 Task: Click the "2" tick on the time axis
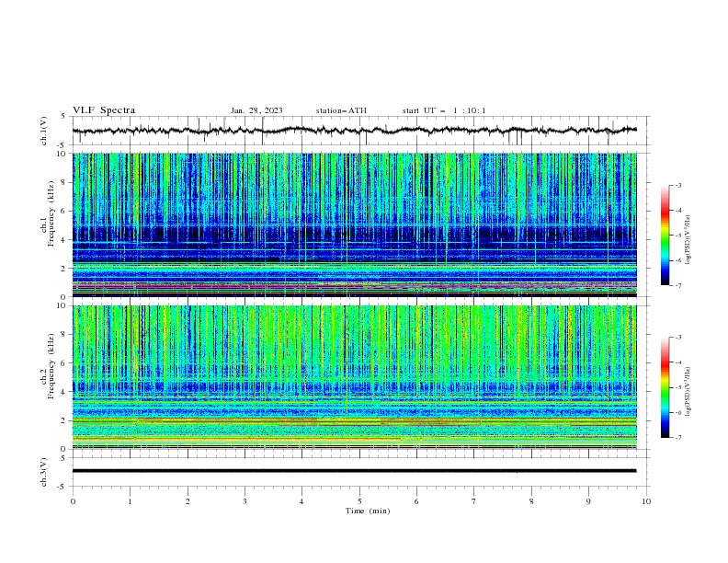click(x=188, y=501)
